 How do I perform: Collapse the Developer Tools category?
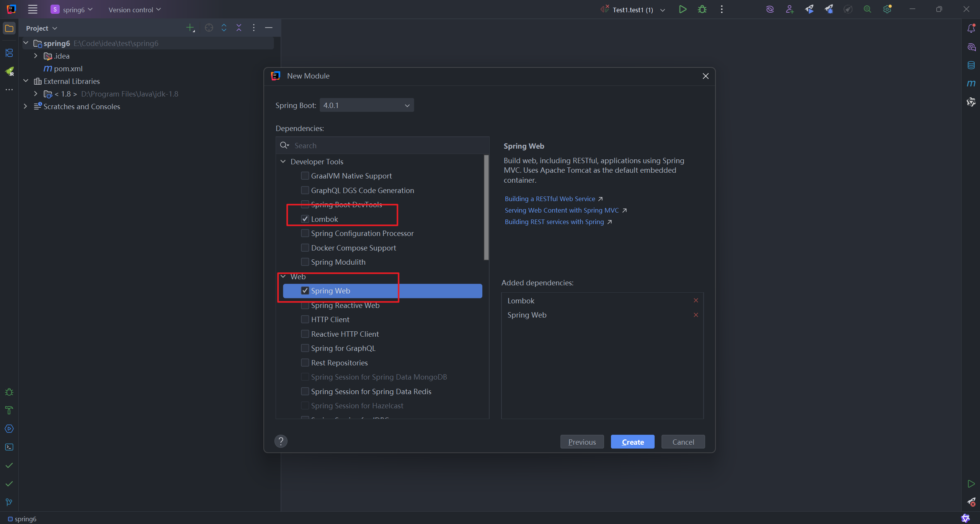tap(283, 162)
